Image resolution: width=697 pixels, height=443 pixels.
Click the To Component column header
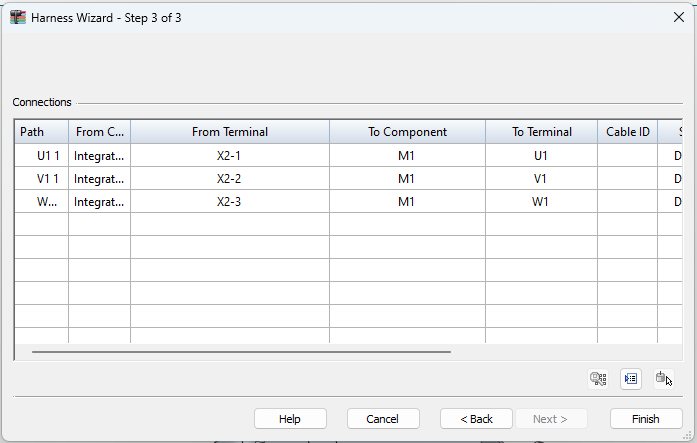pyautogui.click(x=407, y=132)
